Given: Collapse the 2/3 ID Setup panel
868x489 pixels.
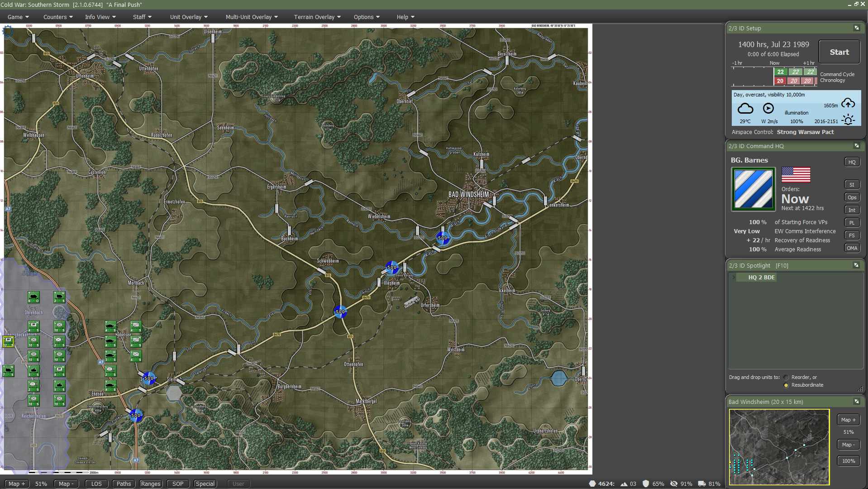Looking at the screenshot, I should pos(856,28).
